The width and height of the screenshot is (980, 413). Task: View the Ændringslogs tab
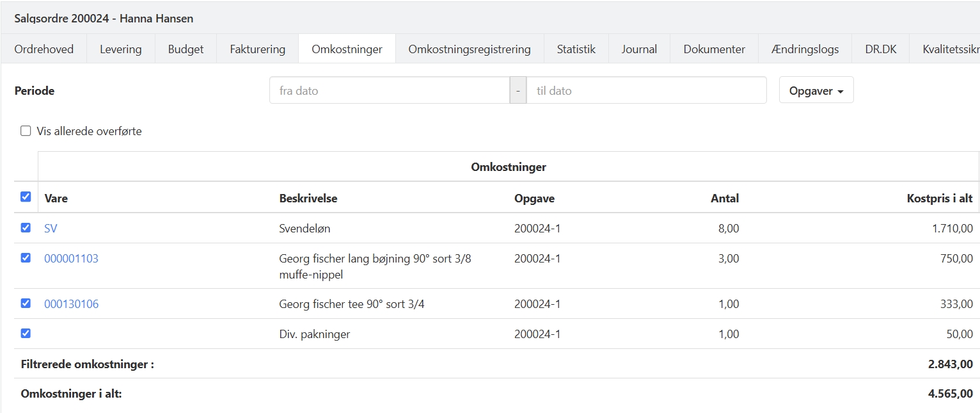point(805,49)
